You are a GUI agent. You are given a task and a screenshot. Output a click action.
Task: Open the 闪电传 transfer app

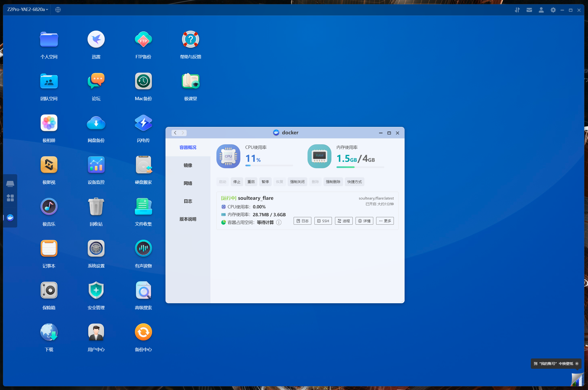(x=143, y=123)
